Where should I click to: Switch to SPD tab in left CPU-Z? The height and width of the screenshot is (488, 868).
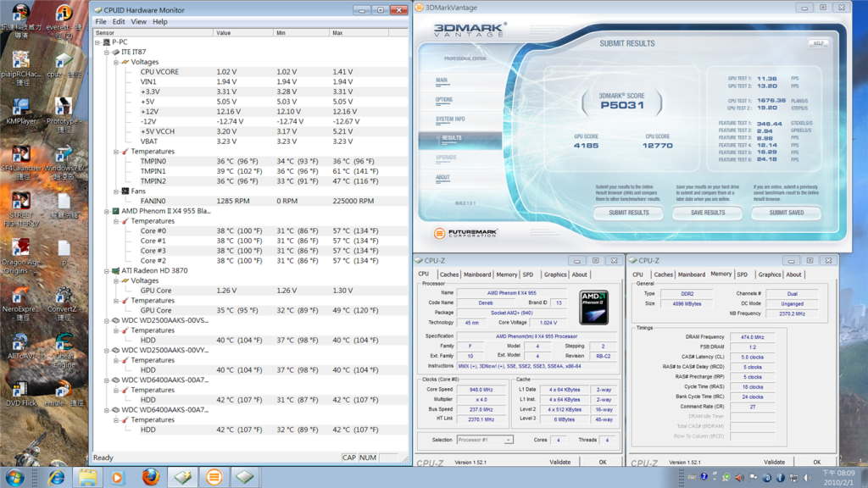tap(528, 274)
